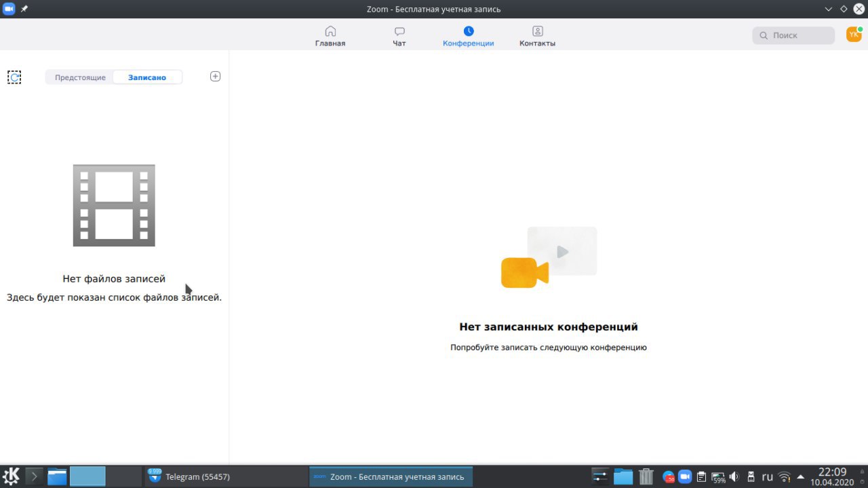Open the Главная home tab
Screen dimensions: 868x488
330,36
